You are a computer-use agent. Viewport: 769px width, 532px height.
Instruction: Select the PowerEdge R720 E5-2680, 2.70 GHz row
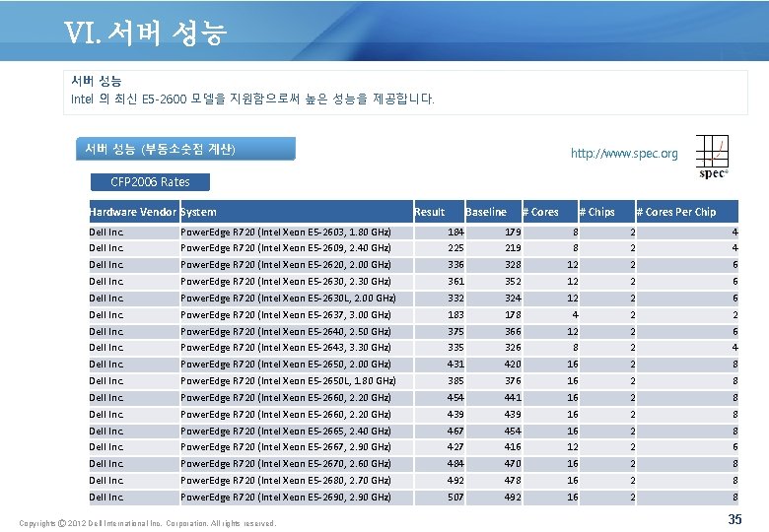coord(413,480)
